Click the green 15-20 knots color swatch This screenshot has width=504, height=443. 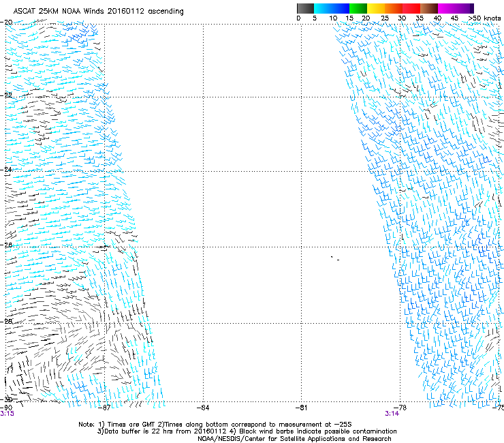pos(358,8)
